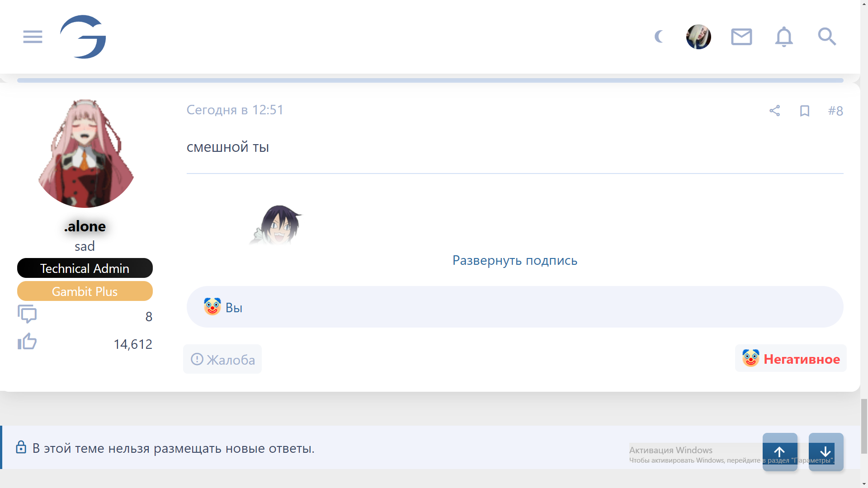Click the Gambit site logo

coord(83,37)
